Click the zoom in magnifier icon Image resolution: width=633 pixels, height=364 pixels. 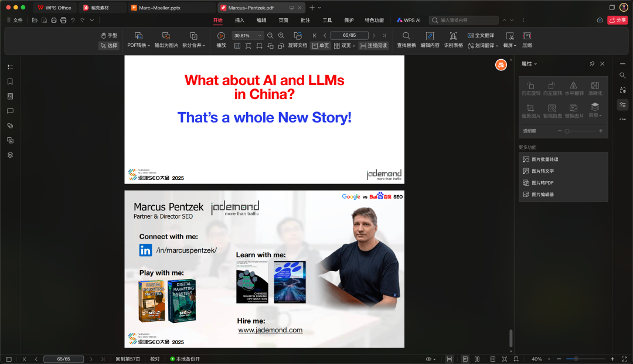click(281, 36)
